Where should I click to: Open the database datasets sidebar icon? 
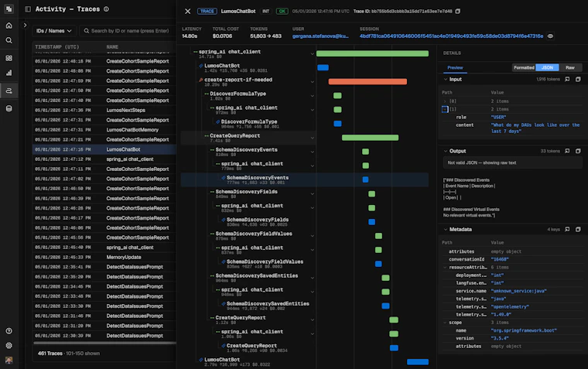click(9, 108)
